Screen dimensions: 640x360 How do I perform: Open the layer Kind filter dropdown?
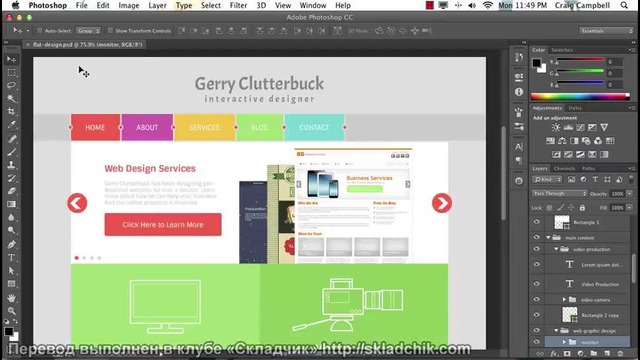coord(547,179)
